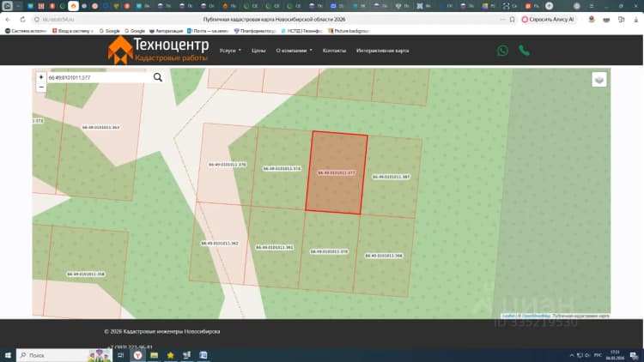Open a new browser tab with plus
This screenshot has height=362, width=644.
pos(550,6)
